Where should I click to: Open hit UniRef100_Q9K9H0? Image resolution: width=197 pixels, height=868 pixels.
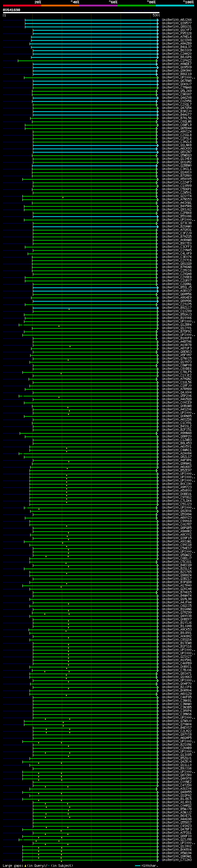click(177, 71)
